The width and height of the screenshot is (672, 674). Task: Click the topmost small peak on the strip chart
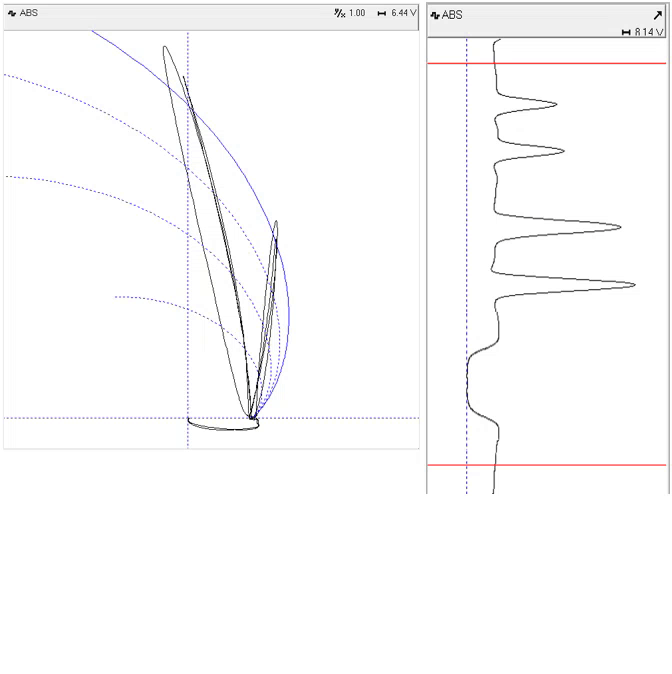click(555, 104)
